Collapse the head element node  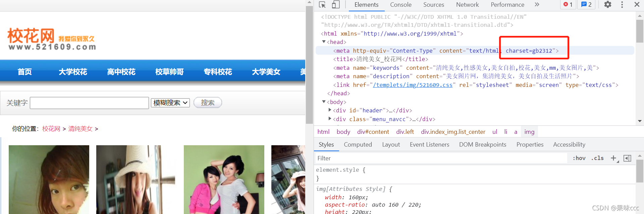coord(324,42)
